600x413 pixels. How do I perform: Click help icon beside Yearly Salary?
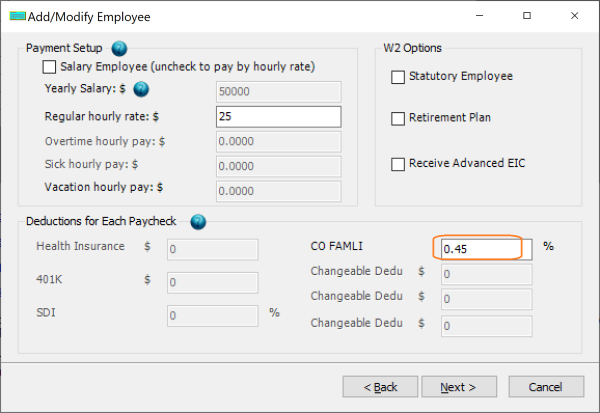(141, 90)
